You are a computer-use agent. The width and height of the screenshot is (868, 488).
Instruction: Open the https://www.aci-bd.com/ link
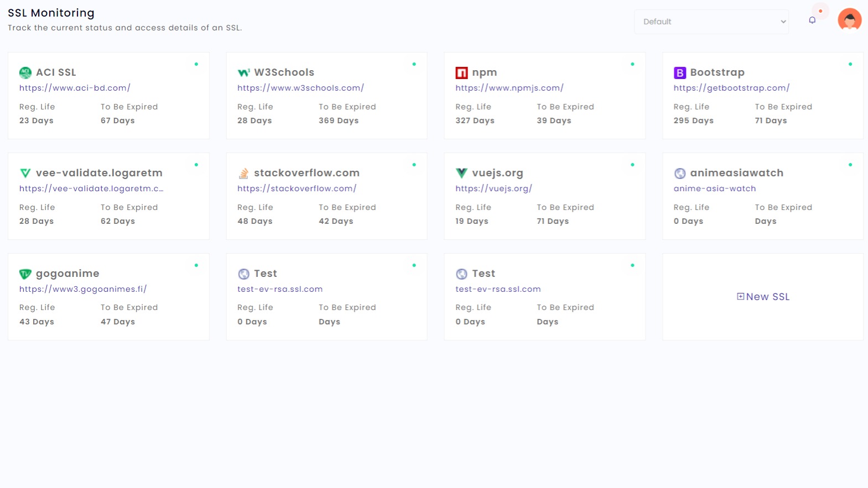75,88
